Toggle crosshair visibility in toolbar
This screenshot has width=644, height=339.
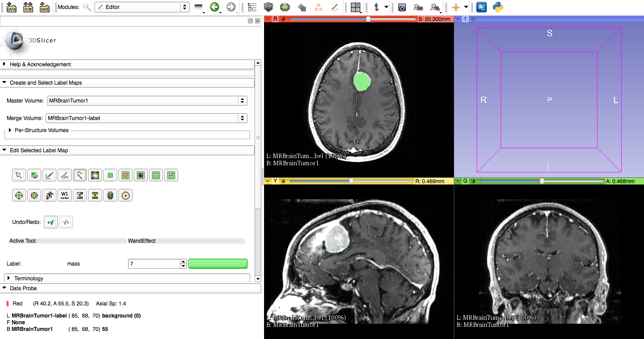(x=456, y=7)
